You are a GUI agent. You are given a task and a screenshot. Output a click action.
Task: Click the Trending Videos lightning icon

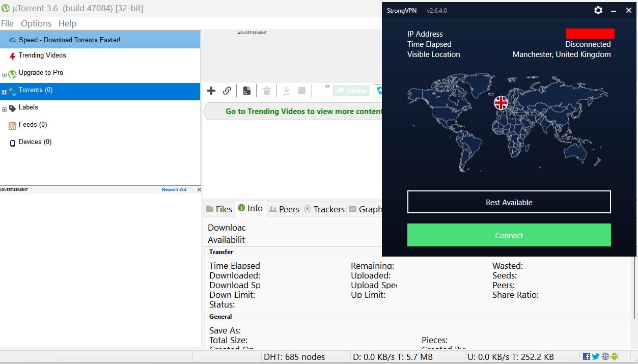point(12,57)
